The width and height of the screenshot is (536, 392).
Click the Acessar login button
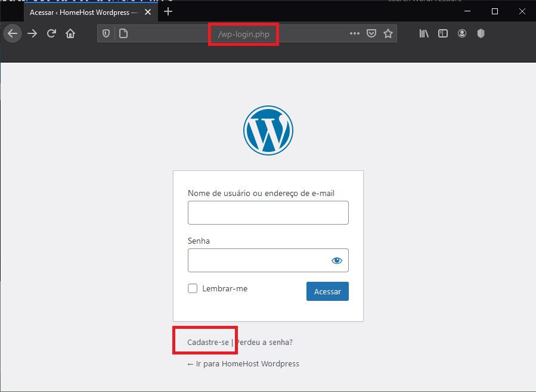click(x=327, y=291)
